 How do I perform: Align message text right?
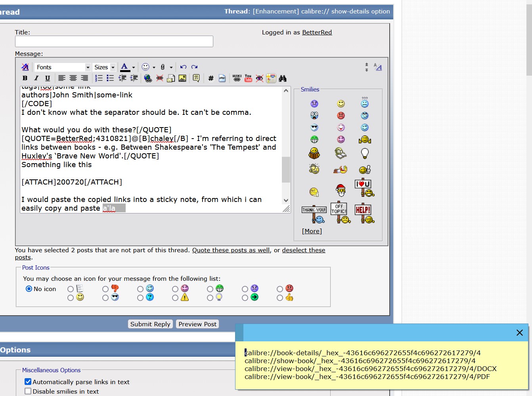tap(84, 78)
